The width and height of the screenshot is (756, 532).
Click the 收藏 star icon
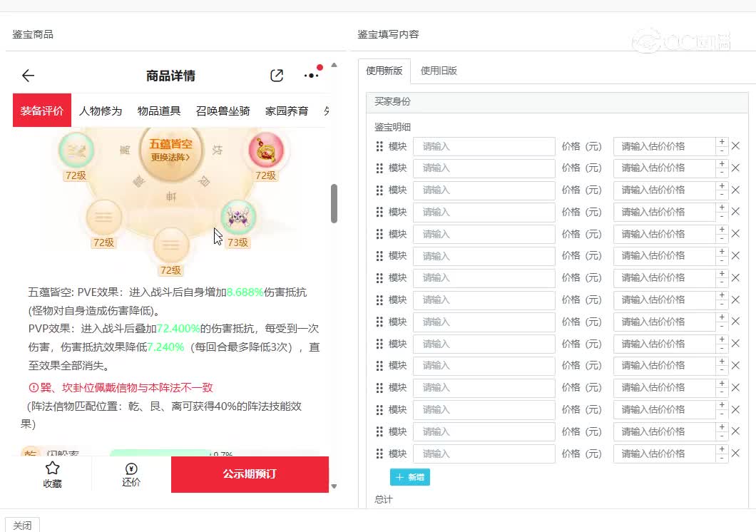click(52, 468)
